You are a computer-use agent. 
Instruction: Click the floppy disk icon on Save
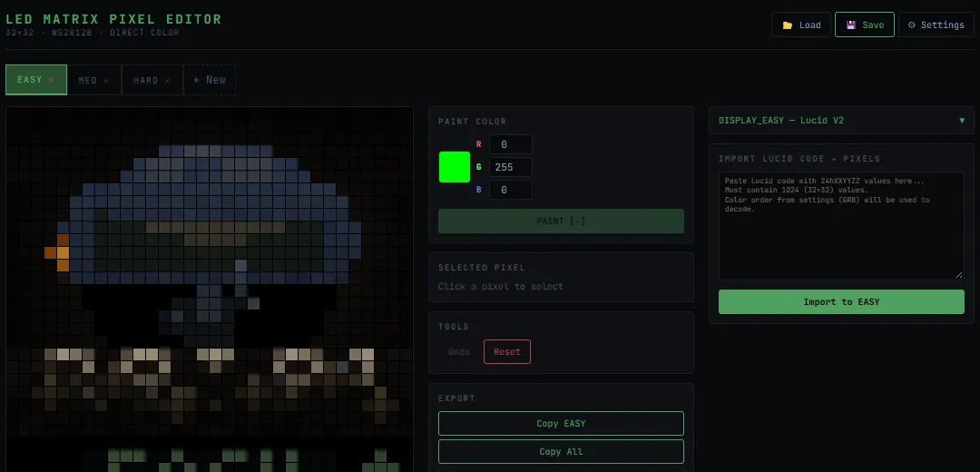point(850,25)
